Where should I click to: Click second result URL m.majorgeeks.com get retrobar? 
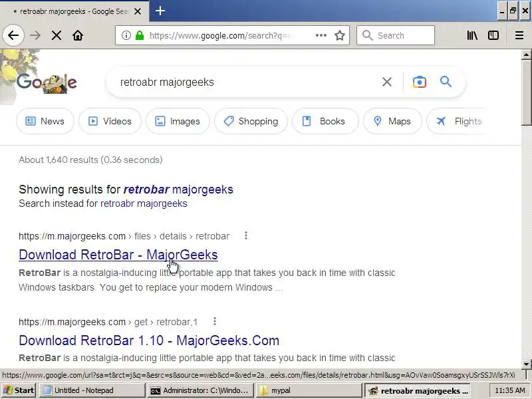(x=108, y=322)
